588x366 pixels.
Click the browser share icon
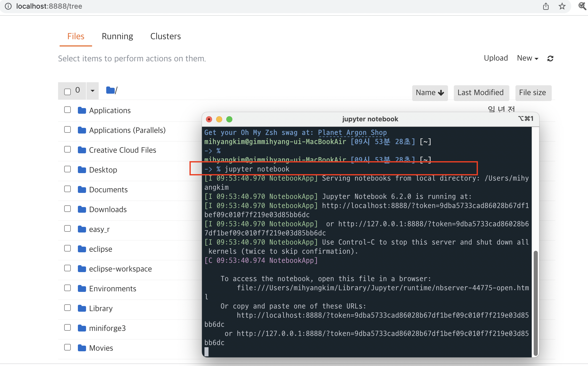click(x=546, y=6)
